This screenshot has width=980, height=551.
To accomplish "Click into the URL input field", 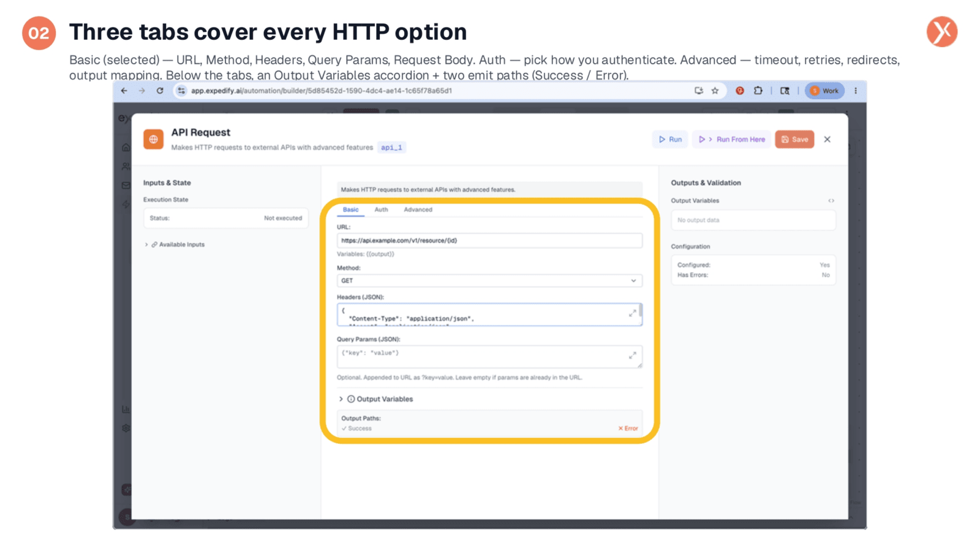I will click(x=489, y=241).
